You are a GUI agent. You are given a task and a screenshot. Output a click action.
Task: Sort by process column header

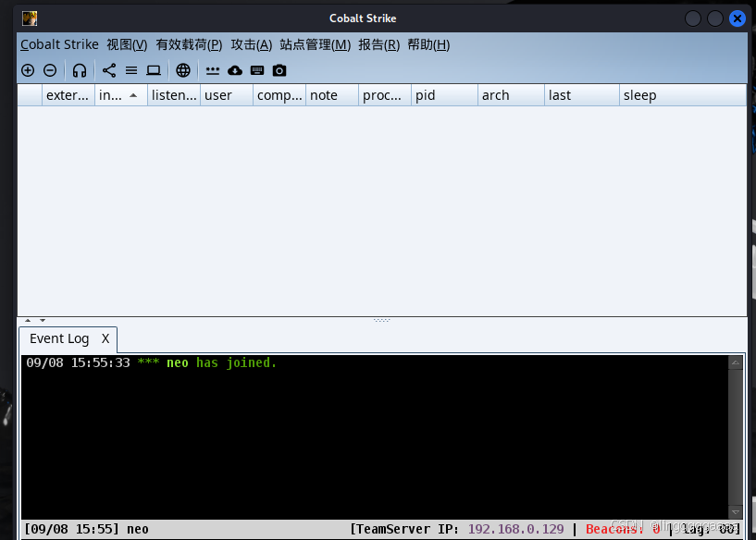[x=385, y=95]
